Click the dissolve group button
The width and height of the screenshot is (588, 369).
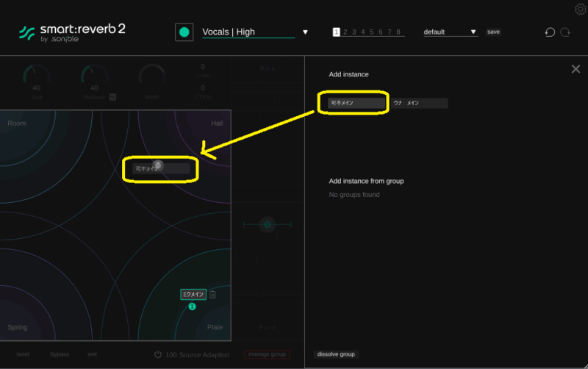coord(336,354)
